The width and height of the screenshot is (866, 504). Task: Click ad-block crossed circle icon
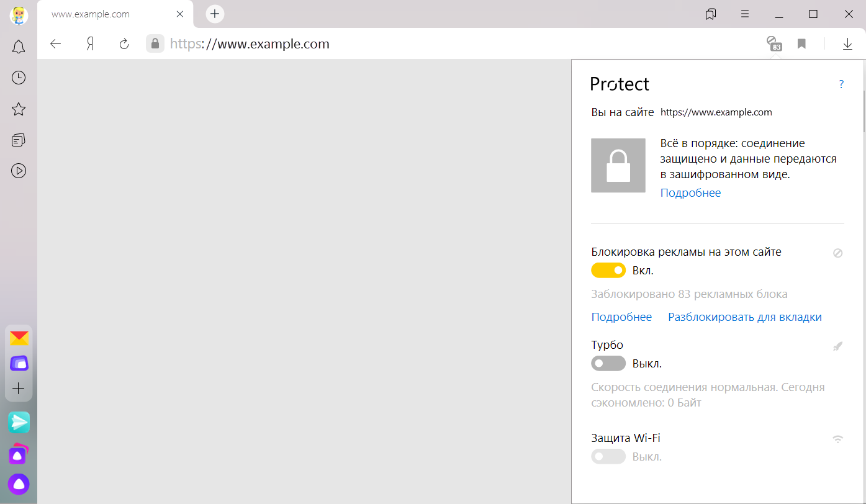click(837, 253)
